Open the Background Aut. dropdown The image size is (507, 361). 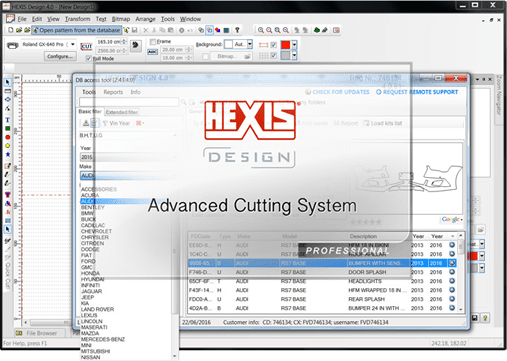click(x=250, y=44)
